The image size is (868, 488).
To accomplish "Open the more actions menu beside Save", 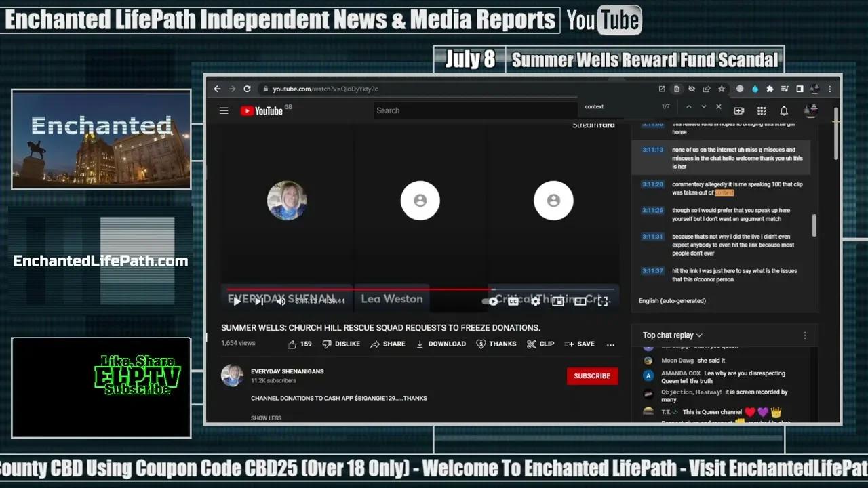I will click(610, 344).
